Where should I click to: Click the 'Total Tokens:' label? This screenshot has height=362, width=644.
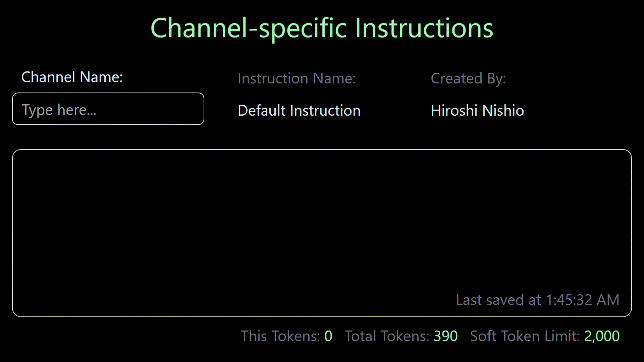386,336
